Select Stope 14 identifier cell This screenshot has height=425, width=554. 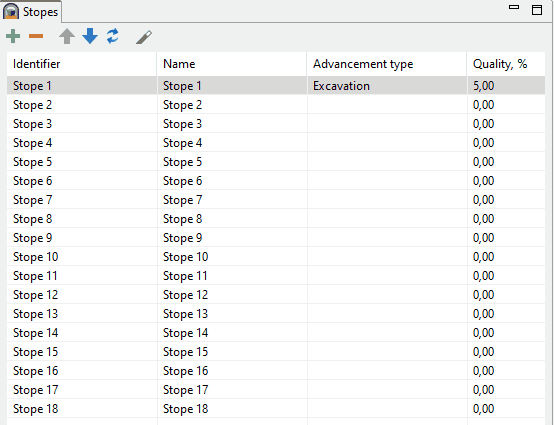(x=82, y=333)
